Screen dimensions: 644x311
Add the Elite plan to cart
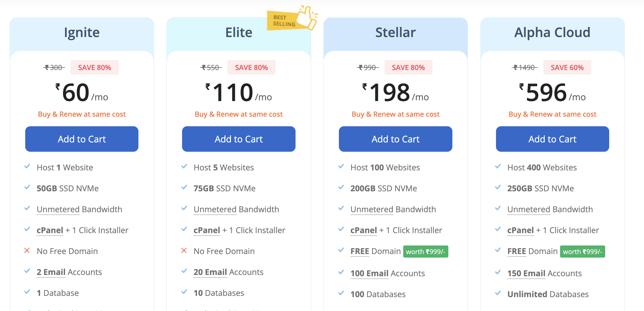click(x=239, y=139)
